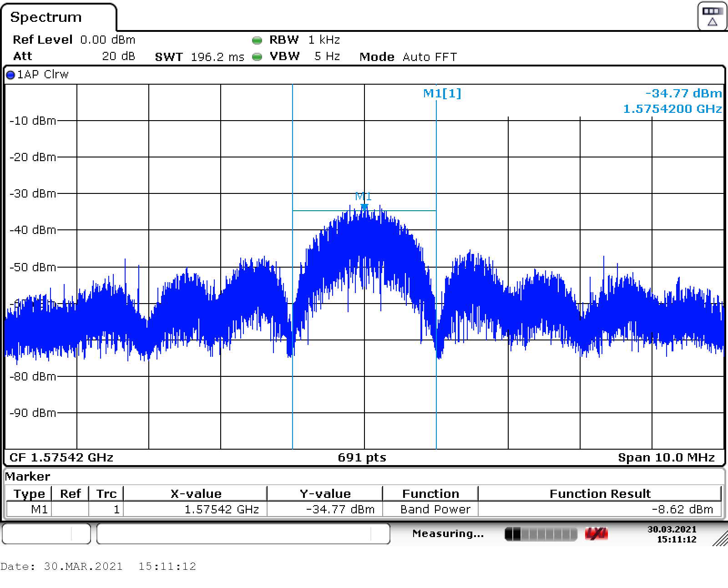Click the blue trace dot beside 1AP Clrw
Screen dimensions: 728x588
(10, 75)
